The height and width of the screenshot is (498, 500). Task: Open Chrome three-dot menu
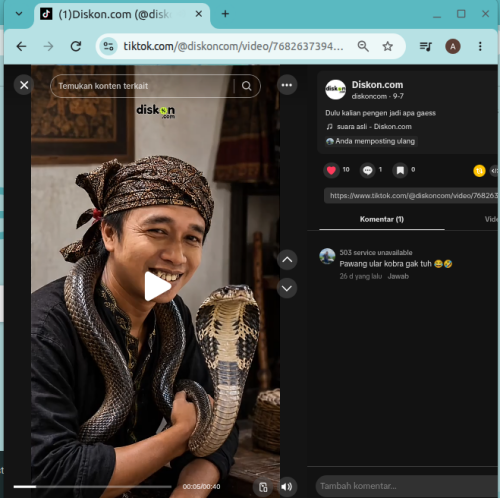[x=480, y=46]
